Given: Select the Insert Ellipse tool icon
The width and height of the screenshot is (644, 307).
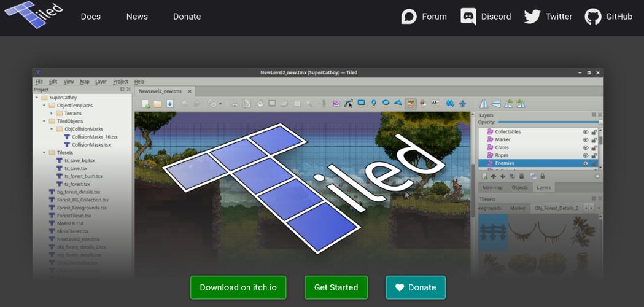Looking at the screenshot, I should [x=386, y=104].
